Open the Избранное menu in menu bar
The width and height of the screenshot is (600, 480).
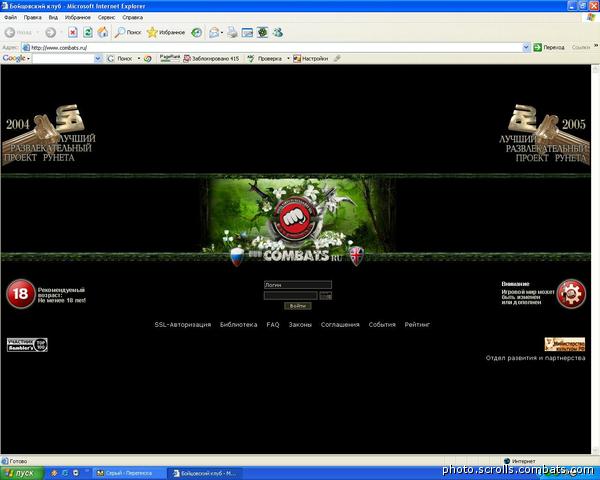pos(78,18)
